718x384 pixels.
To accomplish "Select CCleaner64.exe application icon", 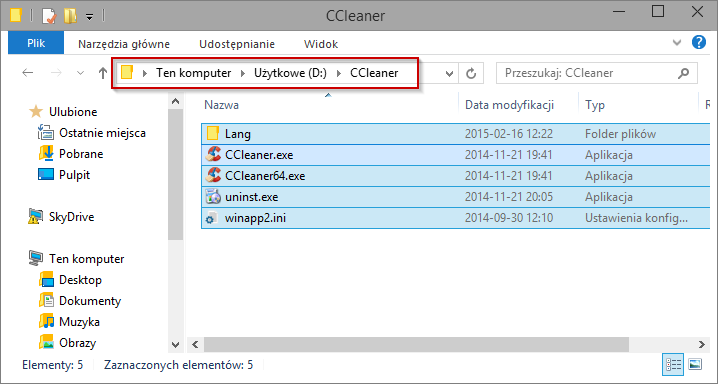I will (x=213, y=176).
